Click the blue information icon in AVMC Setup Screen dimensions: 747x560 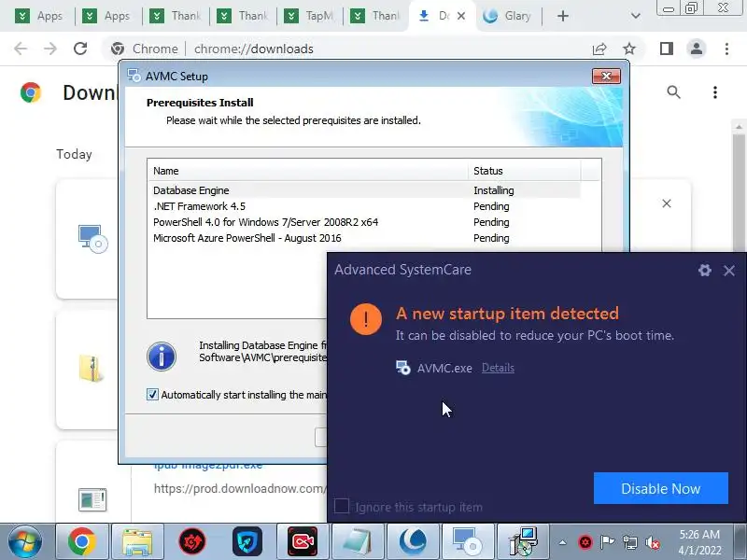tap(162, 357)
